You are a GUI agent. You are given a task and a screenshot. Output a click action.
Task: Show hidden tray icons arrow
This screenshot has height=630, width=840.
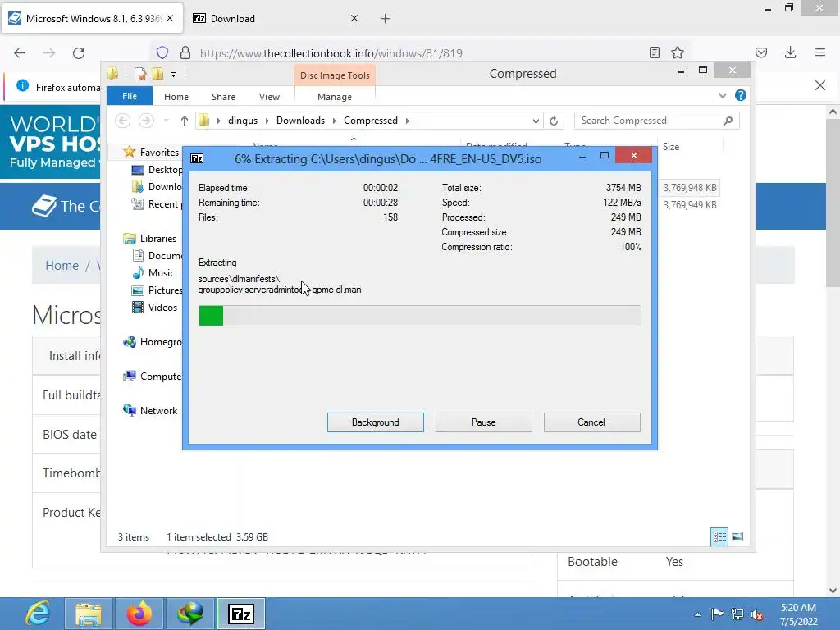(x=697, y=614)
